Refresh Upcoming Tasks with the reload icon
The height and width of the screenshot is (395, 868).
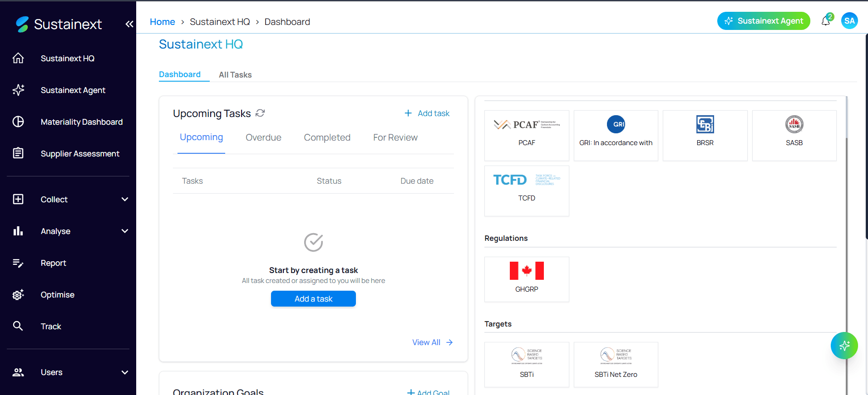[260, 113]
